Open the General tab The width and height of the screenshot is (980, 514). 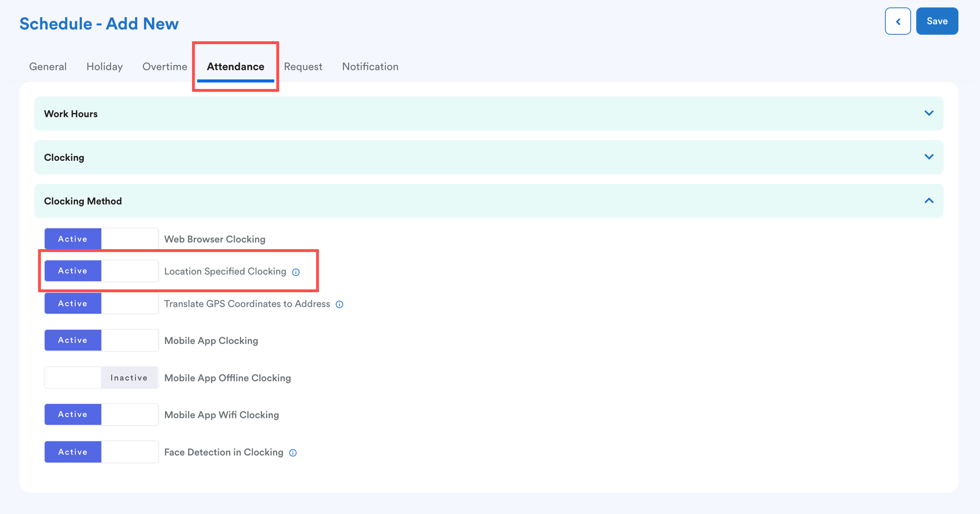[48, 67]
